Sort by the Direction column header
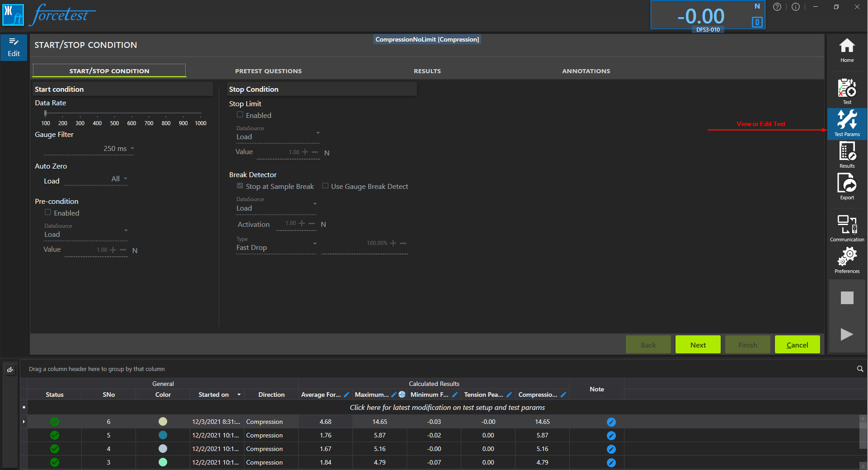The width and height of the screenshot is (868, 470). (271, 395)
